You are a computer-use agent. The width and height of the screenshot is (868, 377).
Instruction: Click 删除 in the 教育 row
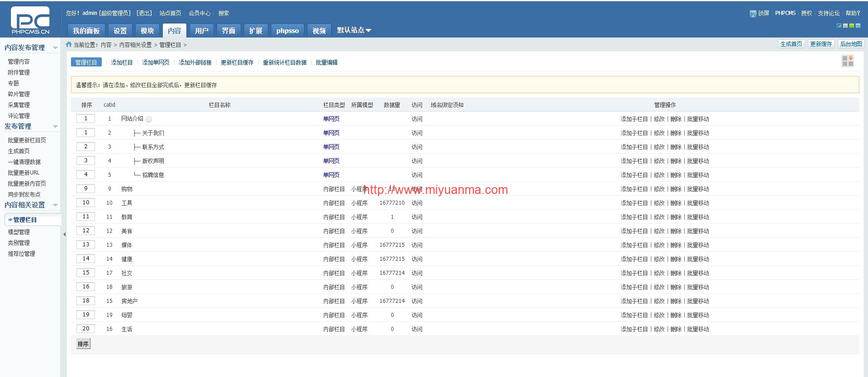click(x=676, y=217)
